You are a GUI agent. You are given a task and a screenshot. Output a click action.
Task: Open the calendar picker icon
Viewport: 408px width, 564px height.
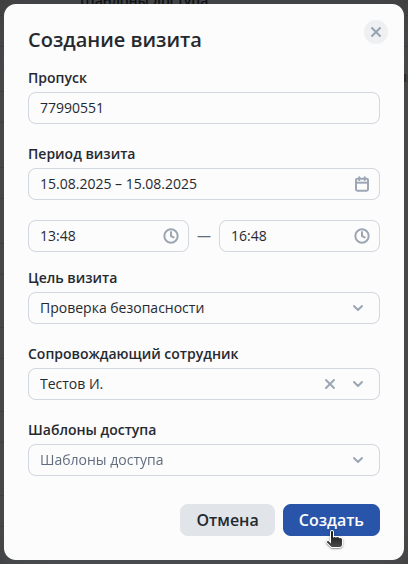click(362, 184)
